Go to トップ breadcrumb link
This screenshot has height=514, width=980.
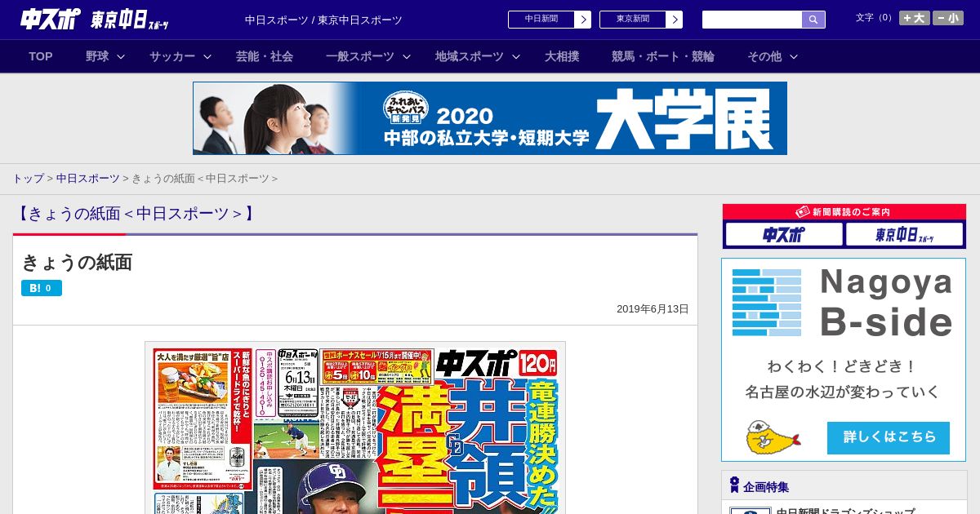click(x=28, y=178)
